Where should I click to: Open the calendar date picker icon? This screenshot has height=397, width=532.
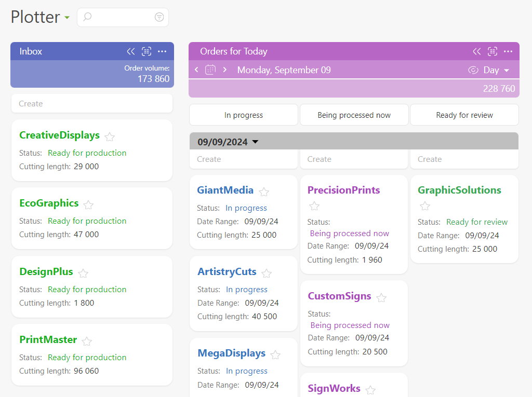210,70
